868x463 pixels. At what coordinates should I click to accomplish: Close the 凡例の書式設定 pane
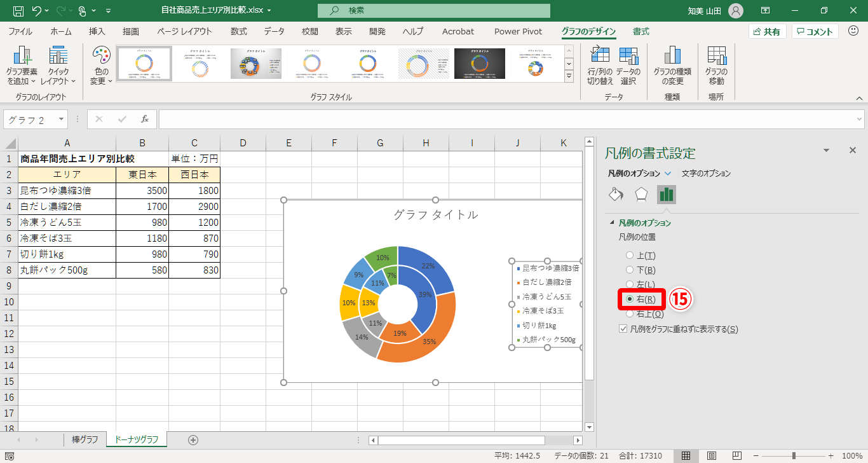[853, 150]
